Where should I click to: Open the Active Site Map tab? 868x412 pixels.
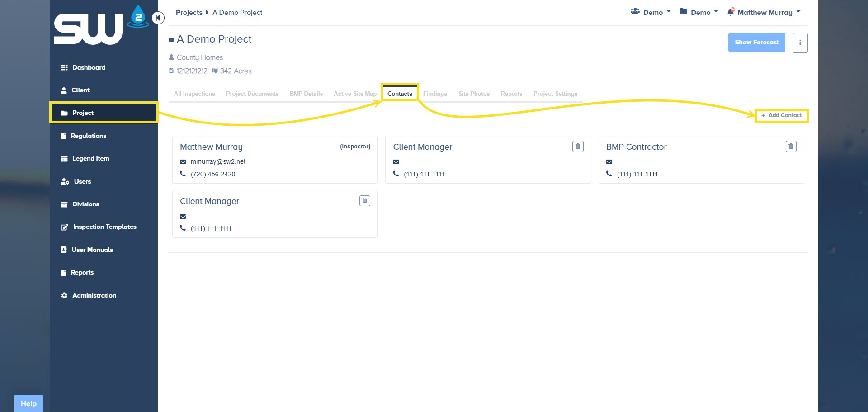355,94
